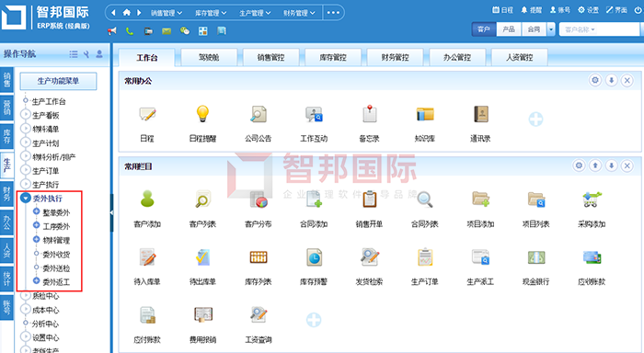The width and height of the screenshot is (644, 353).
Task: Click 生产功能菜单 button
Action: 58,81
